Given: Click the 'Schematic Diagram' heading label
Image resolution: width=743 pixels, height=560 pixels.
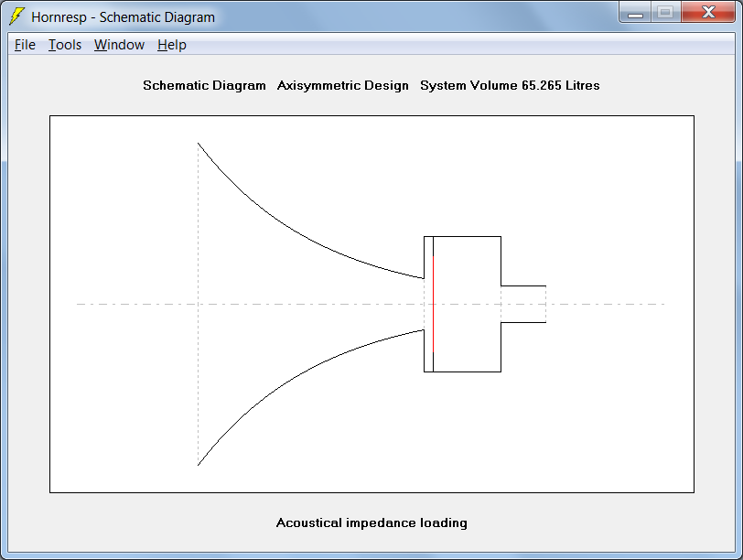Looking at the screenshot, I should click(204, 85).
